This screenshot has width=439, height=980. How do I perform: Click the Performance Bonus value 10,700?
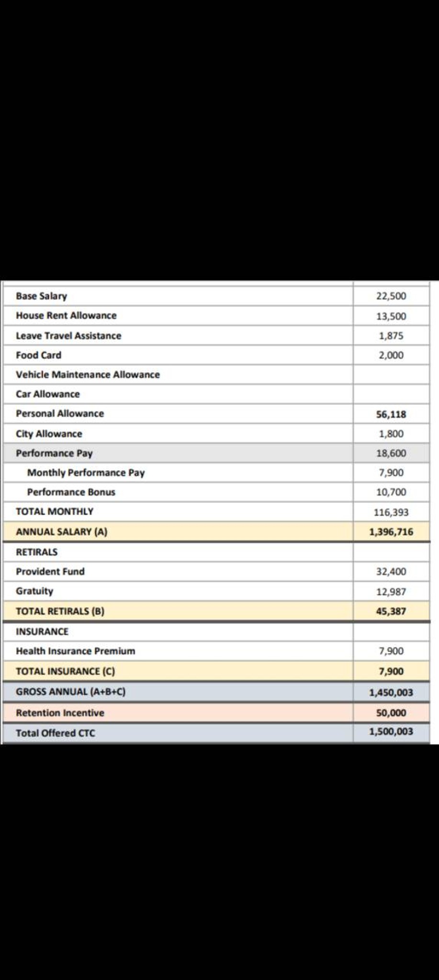click(x=391, y=492)
